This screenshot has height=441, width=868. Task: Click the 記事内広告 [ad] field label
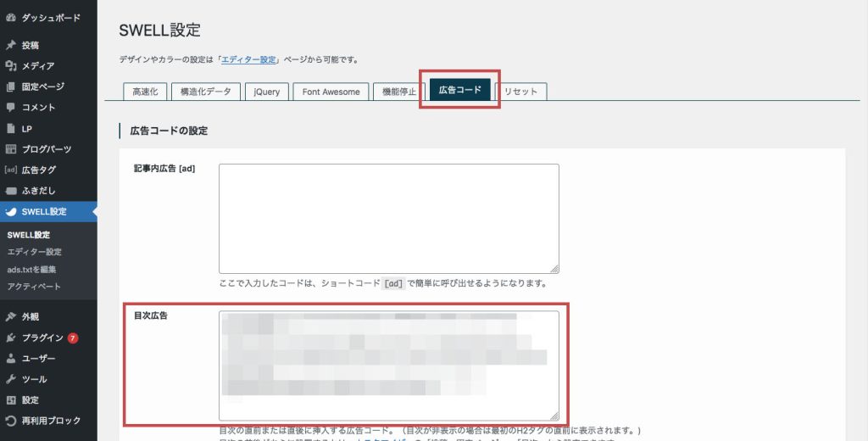[164, 169]
